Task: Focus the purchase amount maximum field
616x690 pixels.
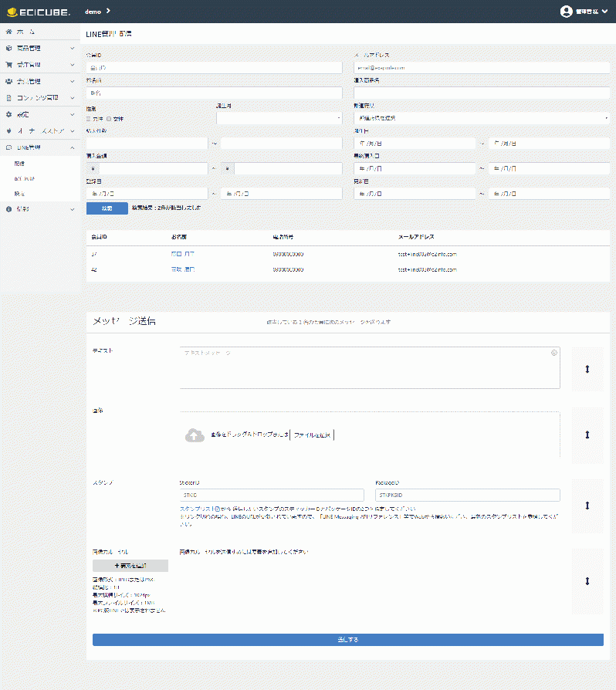Action: pos(288,168)
